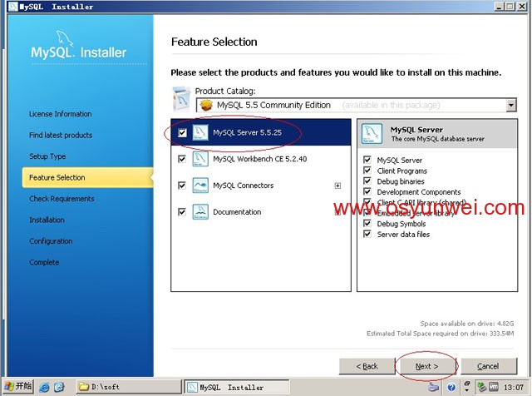Select the Setup Type step
The width and height of the screenshot is (532, 396).
(47, 156)
